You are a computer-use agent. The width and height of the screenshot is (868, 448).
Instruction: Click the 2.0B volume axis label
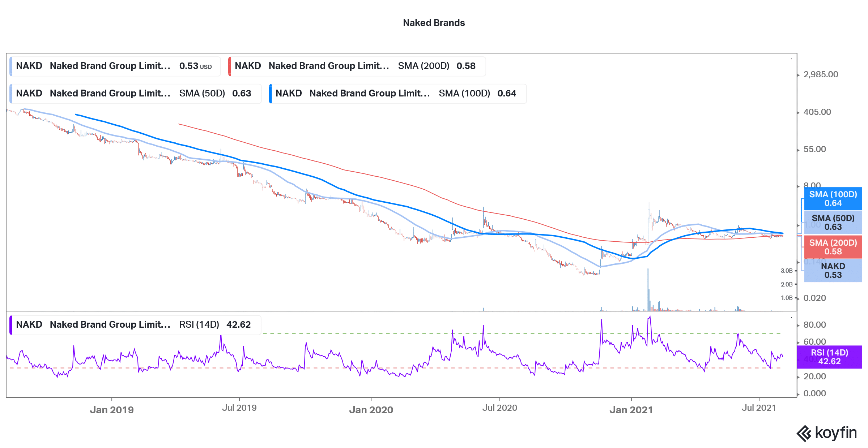pos(787,284)
